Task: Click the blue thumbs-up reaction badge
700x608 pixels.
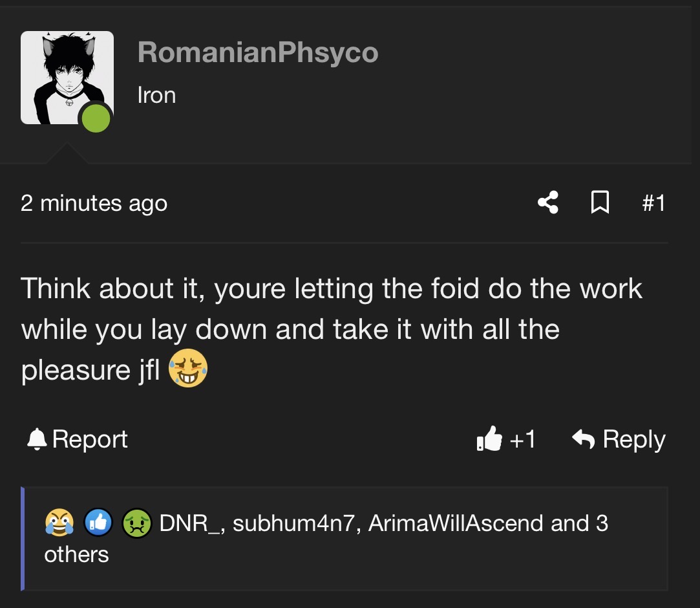Action: click(98, 523)
